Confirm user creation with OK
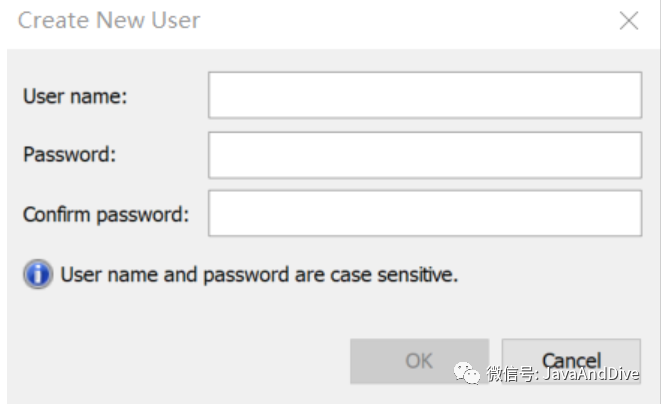This screenshot has height=404, width=661. 419,361
